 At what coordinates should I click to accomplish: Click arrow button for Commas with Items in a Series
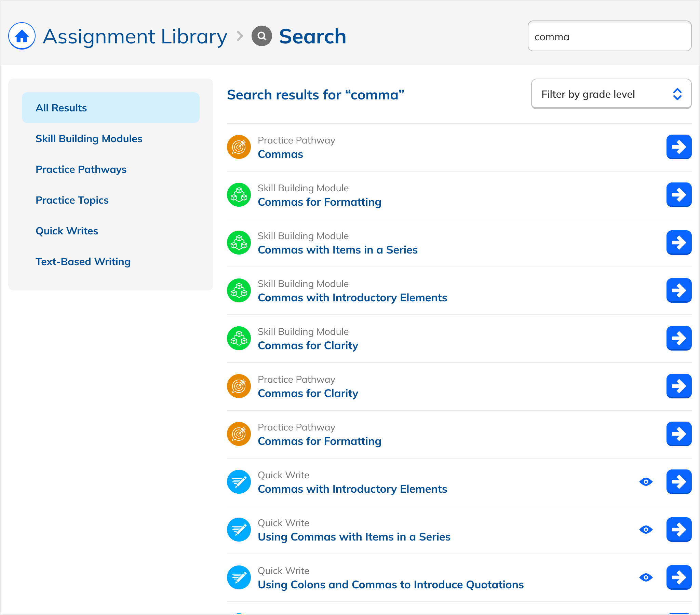[x=678, y=243]
